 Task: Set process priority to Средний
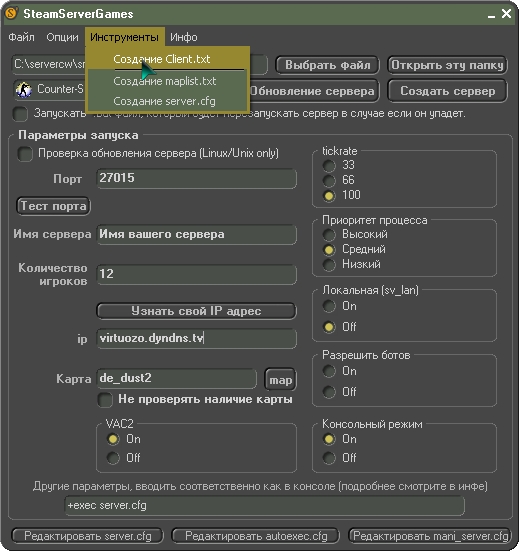point(329,250)
